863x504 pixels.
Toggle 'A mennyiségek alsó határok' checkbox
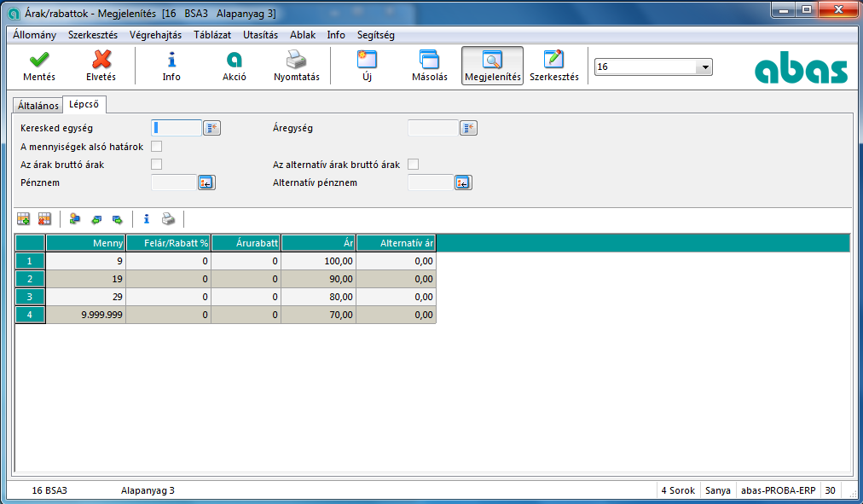click(x=156, y=147)
